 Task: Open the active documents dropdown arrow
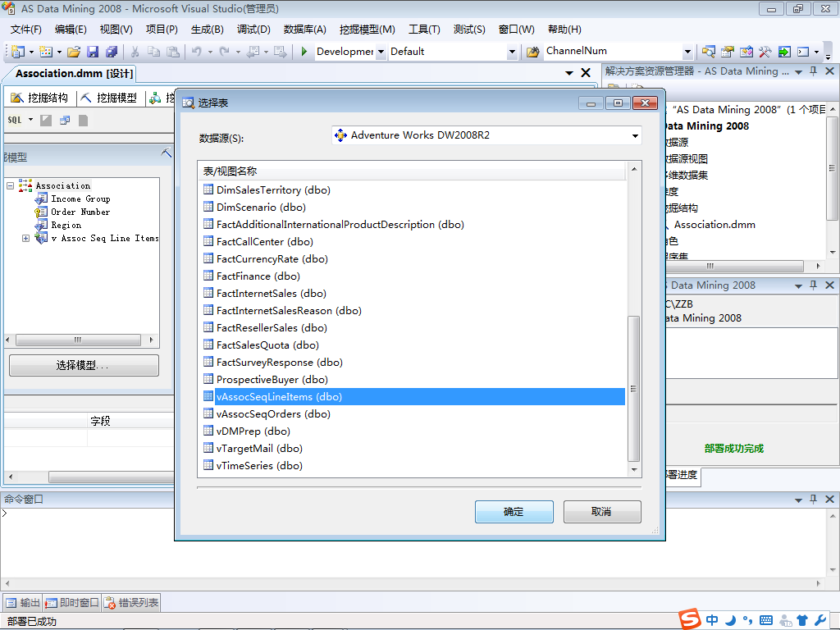coord(569,73)
